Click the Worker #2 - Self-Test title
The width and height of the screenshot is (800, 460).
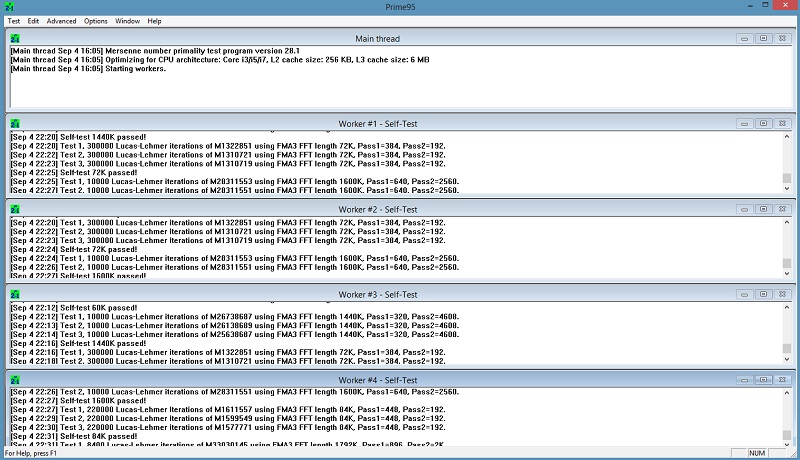378,209
